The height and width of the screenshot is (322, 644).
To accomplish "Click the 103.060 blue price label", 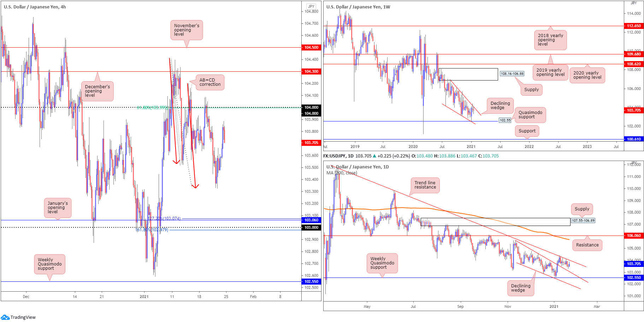I will point(311,220).
